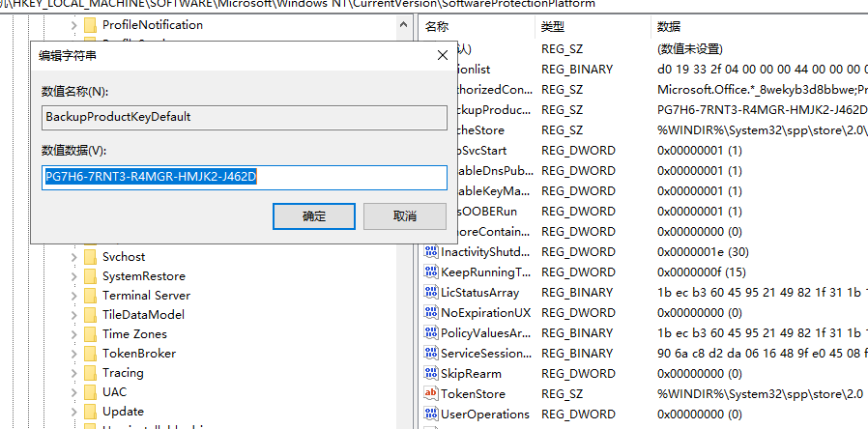This screenshot has width=868, height=429.
Task: Select the Svchost tree item
Action: [x=124, y=257]
